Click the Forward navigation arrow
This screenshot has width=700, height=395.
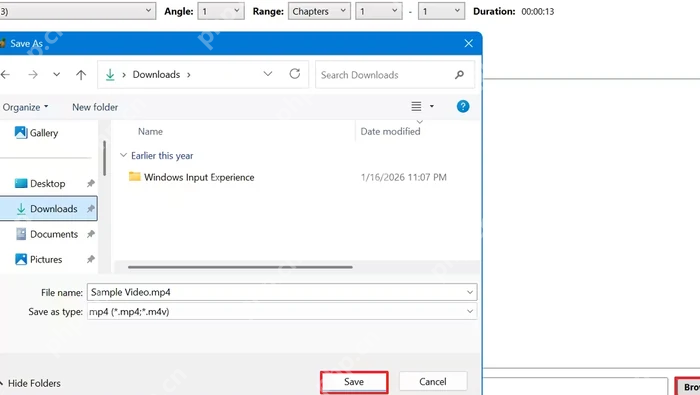click(33, 75)
